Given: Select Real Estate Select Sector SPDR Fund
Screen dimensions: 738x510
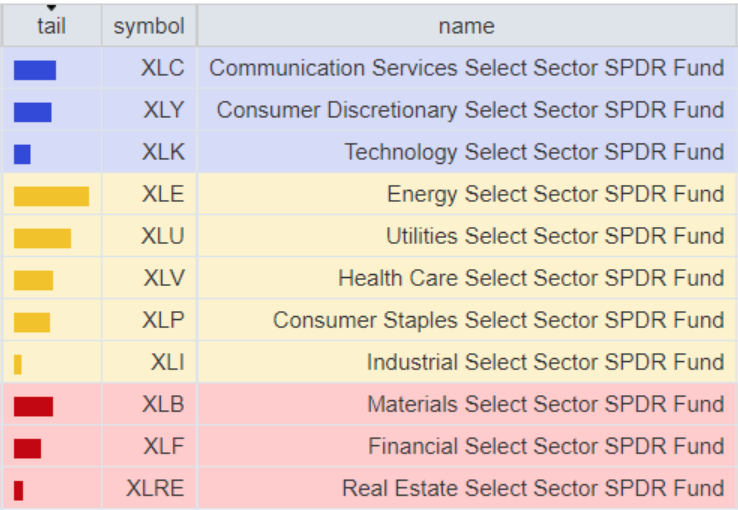Looking at the screenshot, I should [x=533, y=489].
